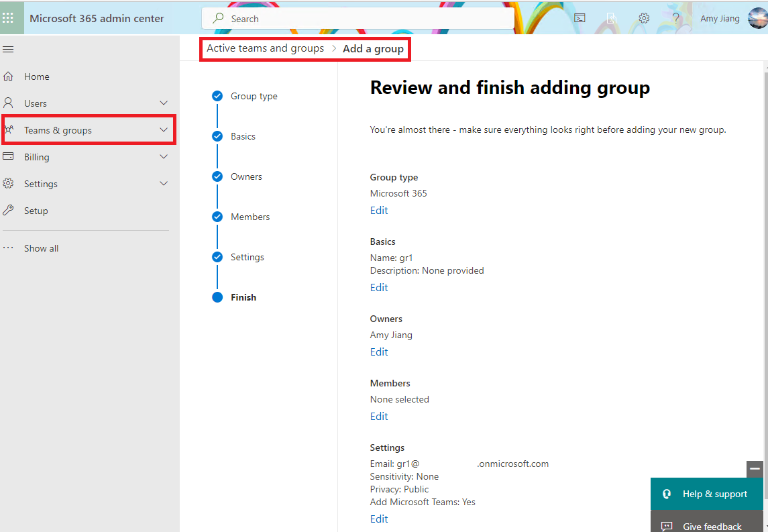This screenshot has width=768, height=532.
Task: Open Billing in the sidebar
Action: [x=37, y=157]
